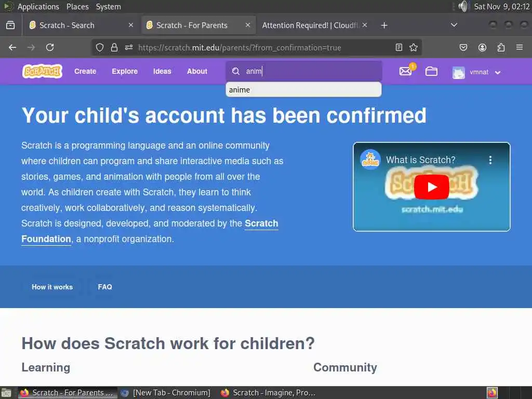Open the Applications menu
The width and height of the screenshot is (532, 399).
point(38,6)
